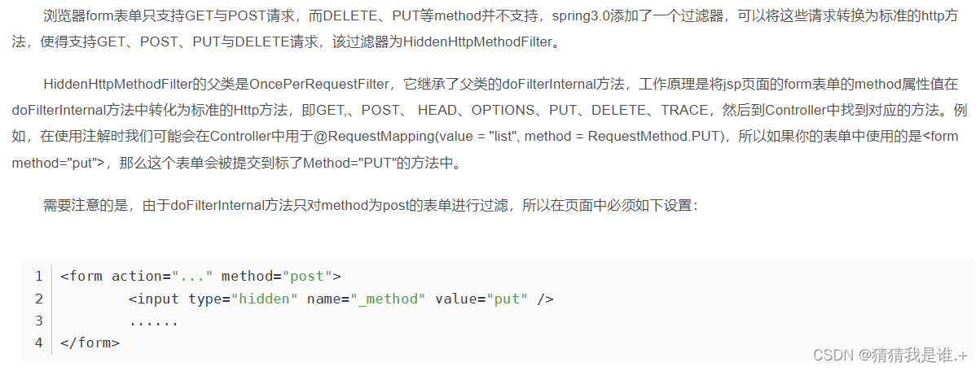Click the "post" method value in code
Screen dimensions: 980x371
(x=307, y=276)
